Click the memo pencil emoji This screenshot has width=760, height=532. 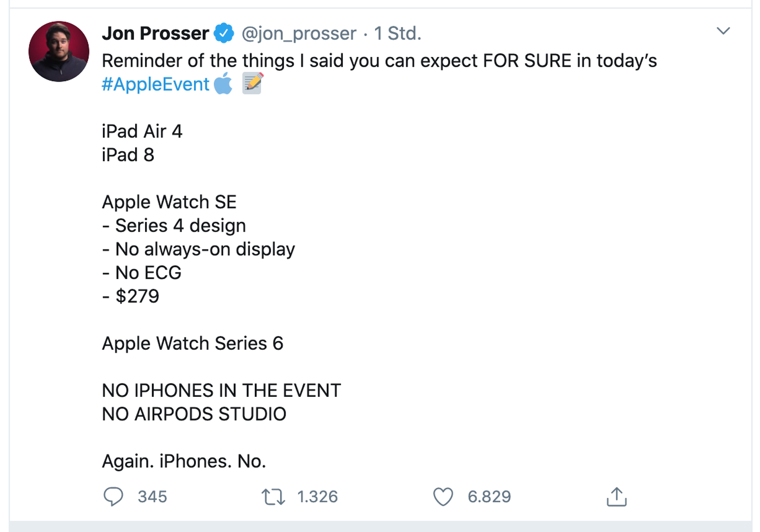click(252, 83)
